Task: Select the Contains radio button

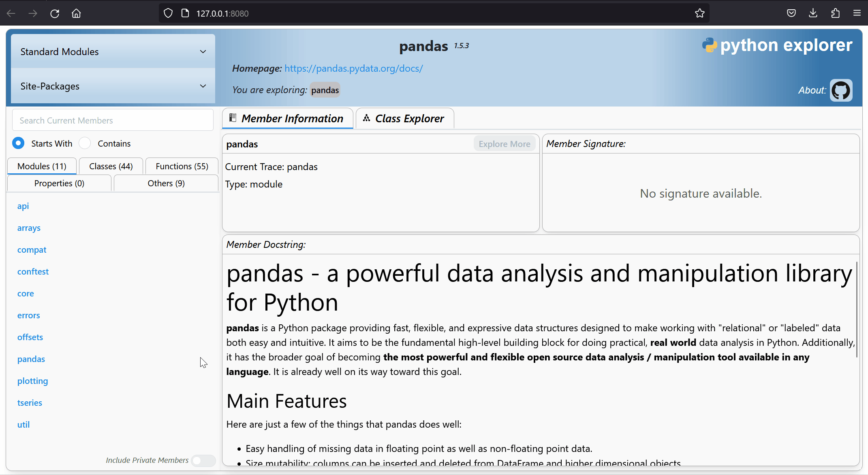Action: point(85,143)
